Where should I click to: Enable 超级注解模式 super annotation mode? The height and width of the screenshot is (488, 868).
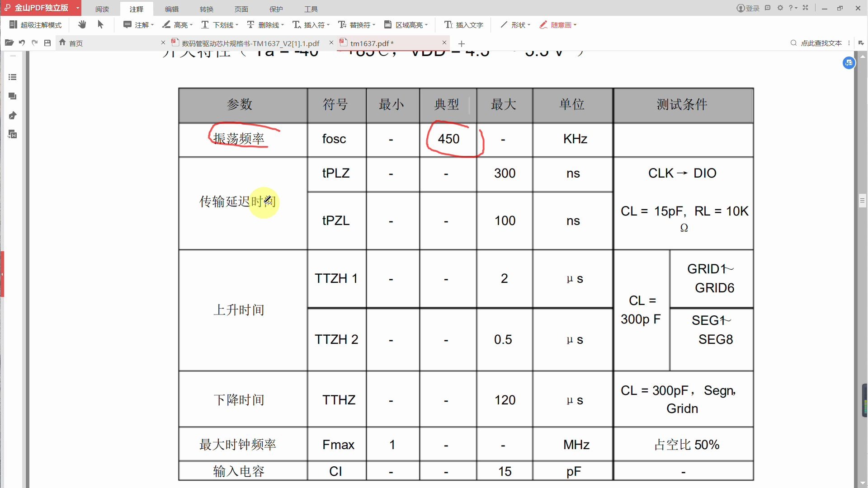(35, 25)
